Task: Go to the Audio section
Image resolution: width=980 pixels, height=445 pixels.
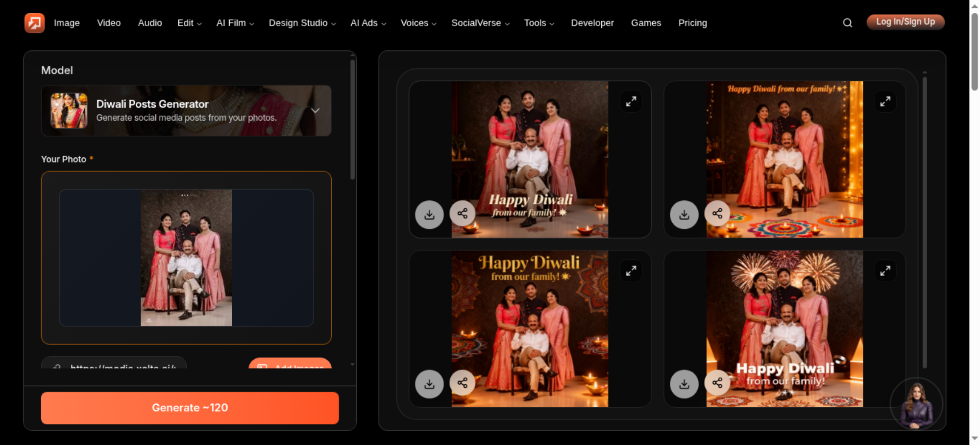Action: [150, 23]
